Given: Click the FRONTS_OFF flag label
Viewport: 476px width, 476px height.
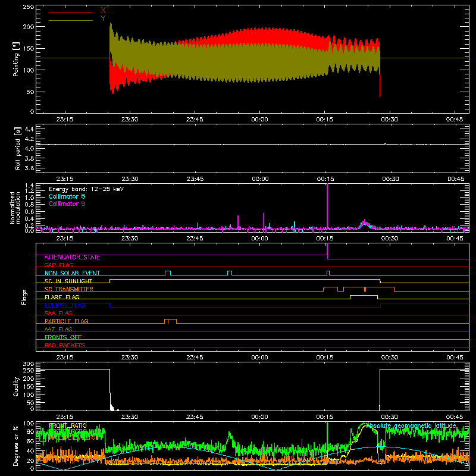Looking at the screenshot, I should (63, 337).
